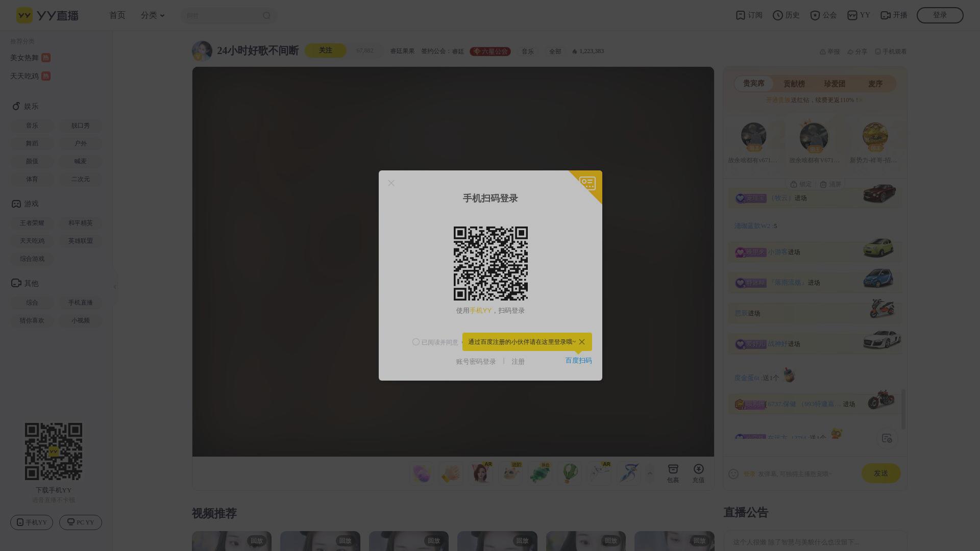Switch to the 珍爱团 tab
980x551 pixels.
click(835, 84)
